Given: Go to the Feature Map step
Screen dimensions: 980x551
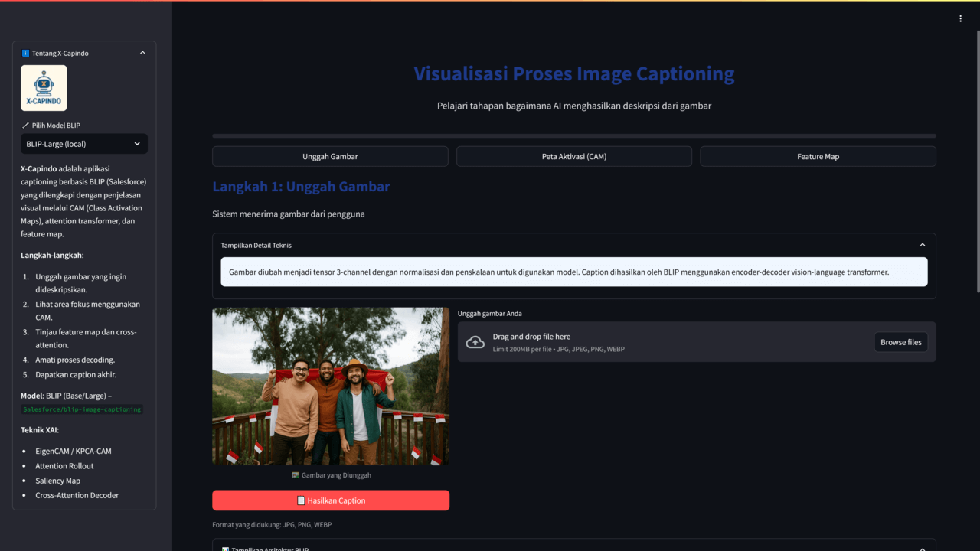Looking at the screenshot, I should coord(818,156).
